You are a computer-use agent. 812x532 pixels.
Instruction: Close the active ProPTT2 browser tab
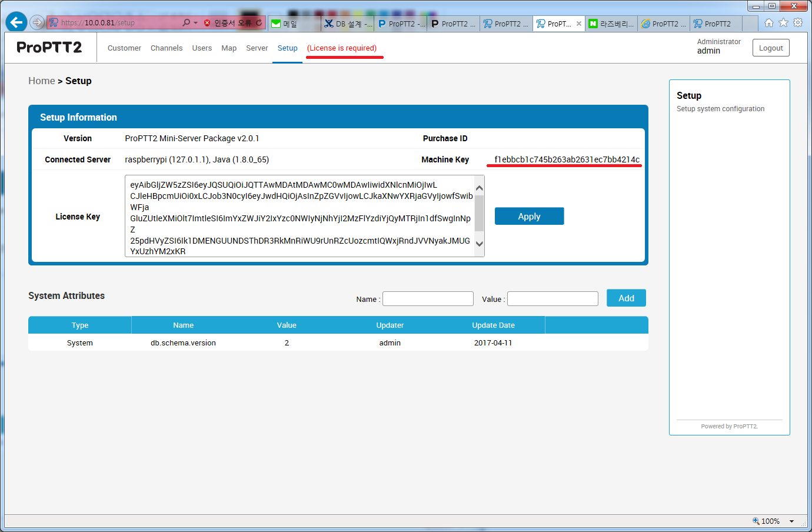(x=579, y=24)
